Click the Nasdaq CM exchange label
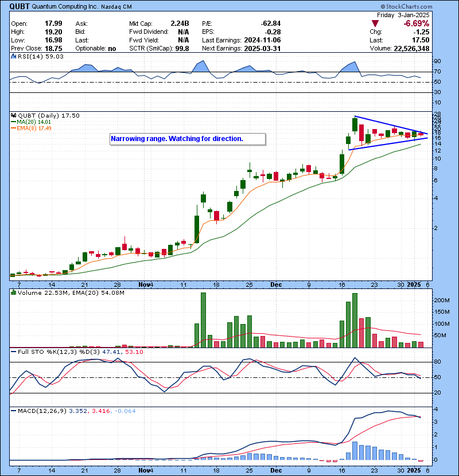This screenshot has height=476, width=459. [116, 7]
